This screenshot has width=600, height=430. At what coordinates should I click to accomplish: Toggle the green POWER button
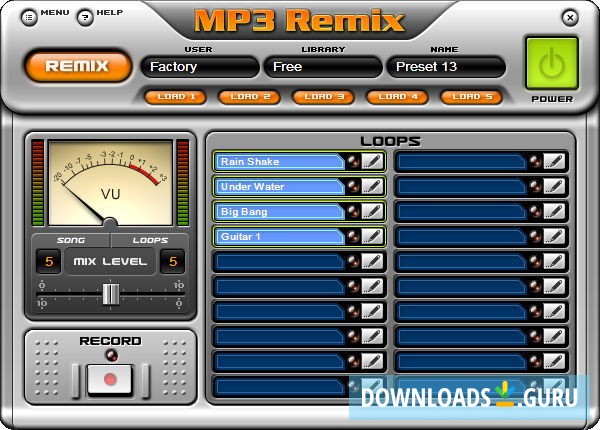tap(552, 64)
